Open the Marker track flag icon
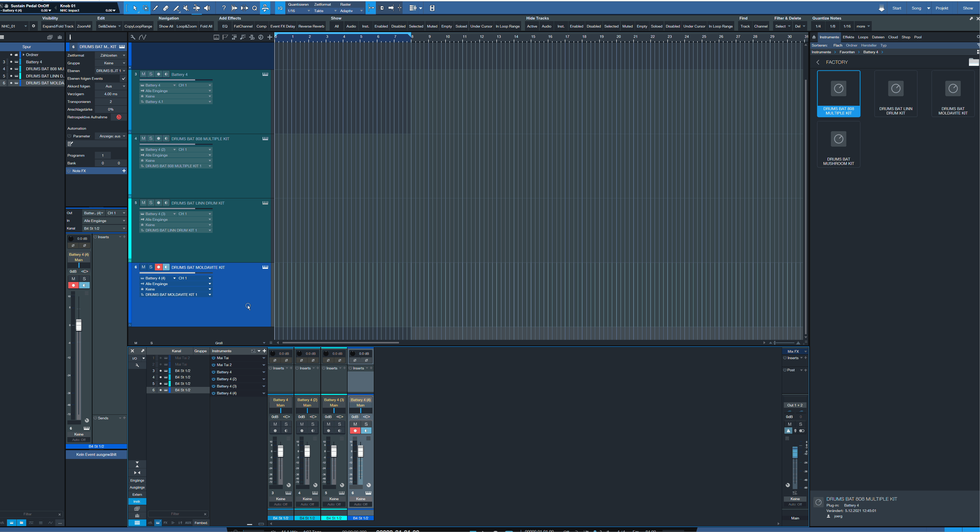The width and height of the screenshot is (980, 532). tap(225, 37)
